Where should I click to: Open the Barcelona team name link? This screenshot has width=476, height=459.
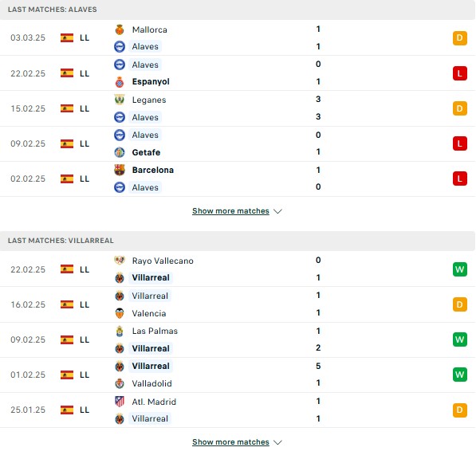pos(153,170)
